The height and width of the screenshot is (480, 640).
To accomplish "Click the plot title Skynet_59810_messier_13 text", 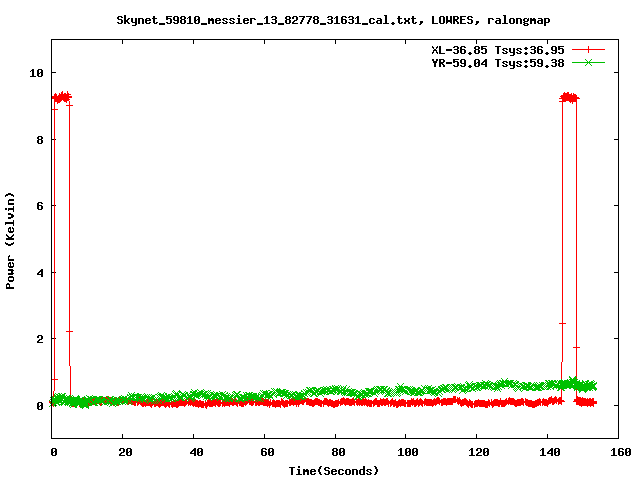I will [x=333, y=20].
